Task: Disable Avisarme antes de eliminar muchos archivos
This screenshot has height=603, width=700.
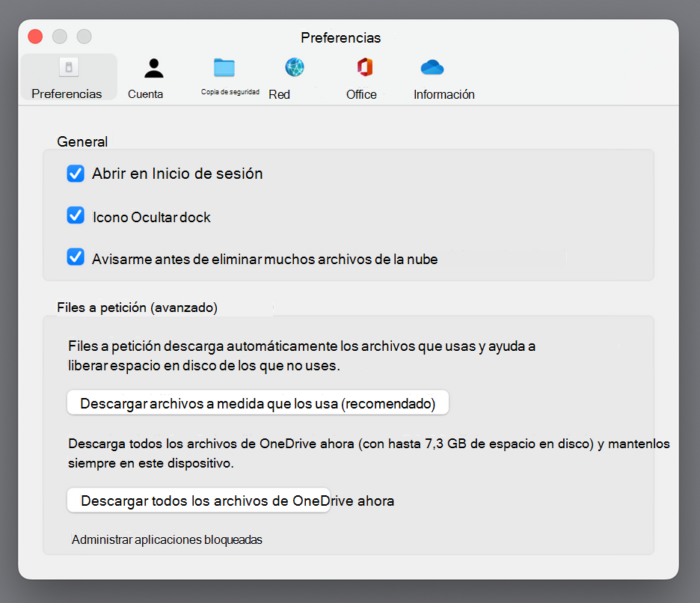Action: coord(76,257)
